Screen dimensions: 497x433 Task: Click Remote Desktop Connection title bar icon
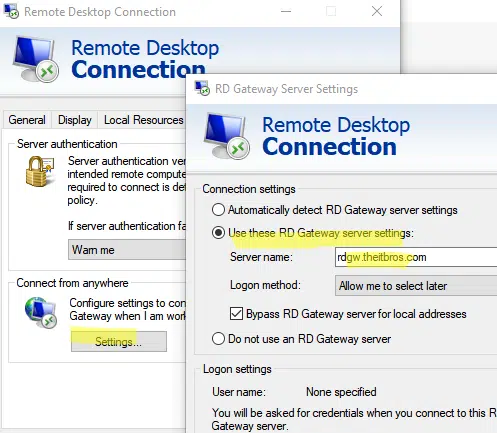pos(11,12)
